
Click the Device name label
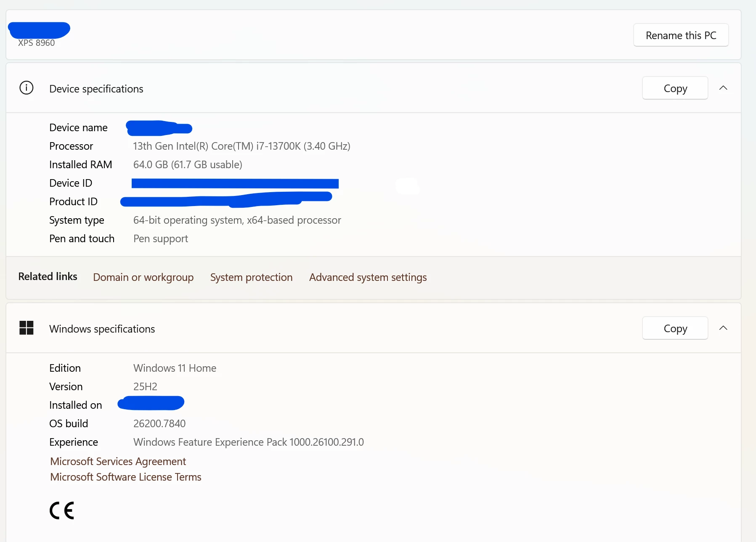79,127
